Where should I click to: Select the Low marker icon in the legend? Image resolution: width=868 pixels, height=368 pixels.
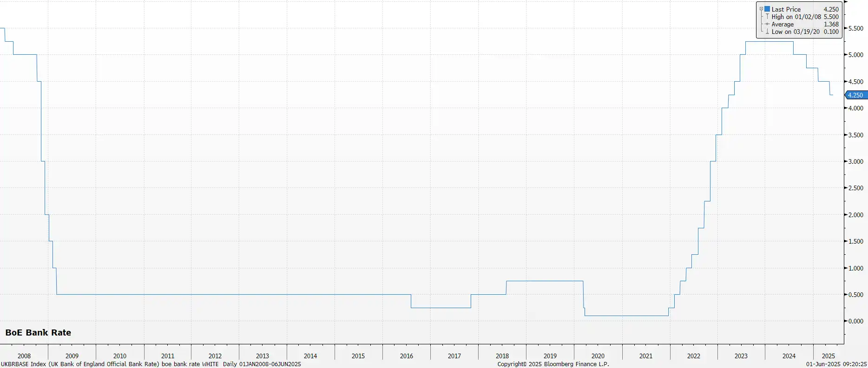tap(767, 32)
